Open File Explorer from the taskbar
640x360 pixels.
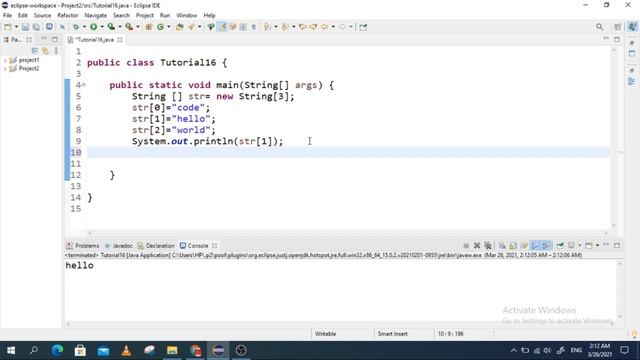[172, 350]
